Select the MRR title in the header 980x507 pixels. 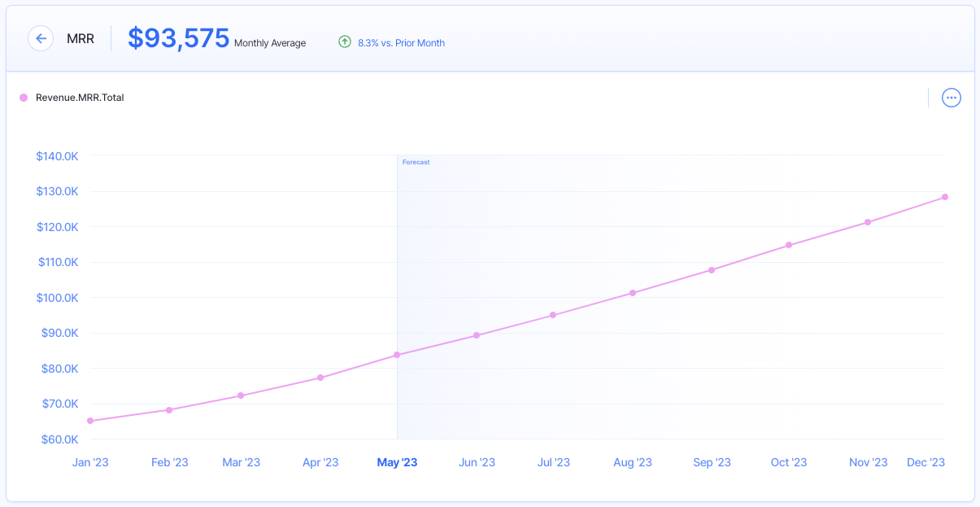(x=82, y=38)
